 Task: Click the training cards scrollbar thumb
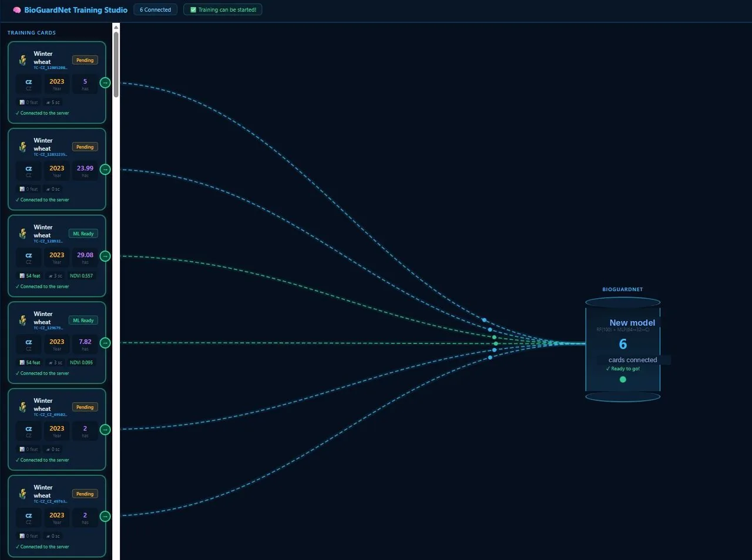pos(116,64)
